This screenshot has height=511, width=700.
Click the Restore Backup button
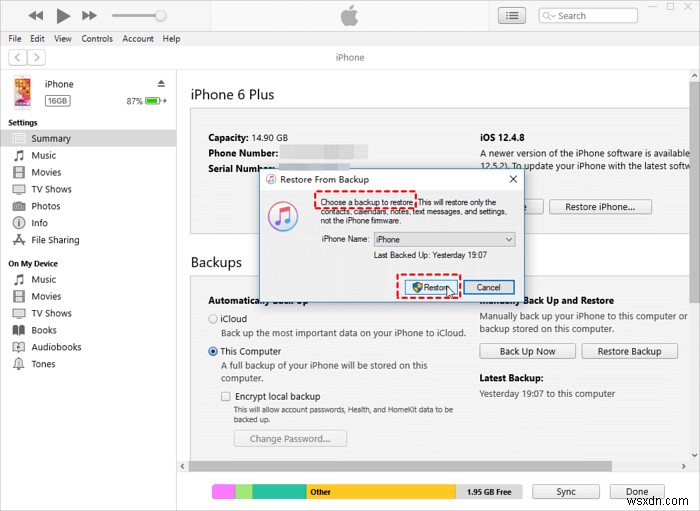pos(629,351)
